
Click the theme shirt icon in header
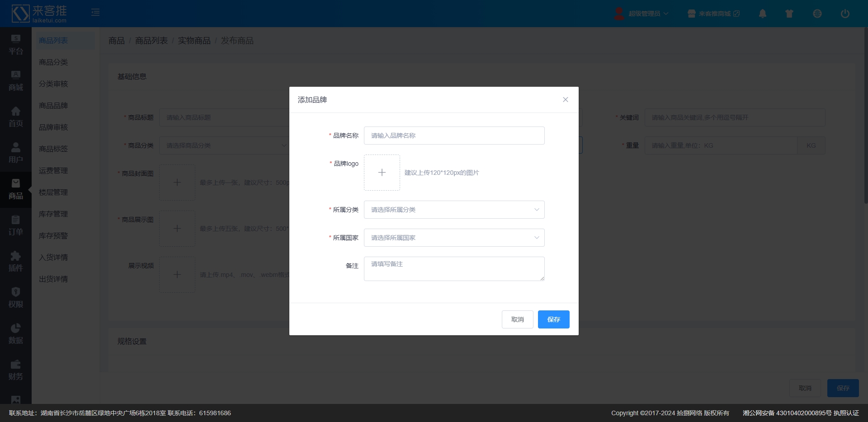coord(789,14)
